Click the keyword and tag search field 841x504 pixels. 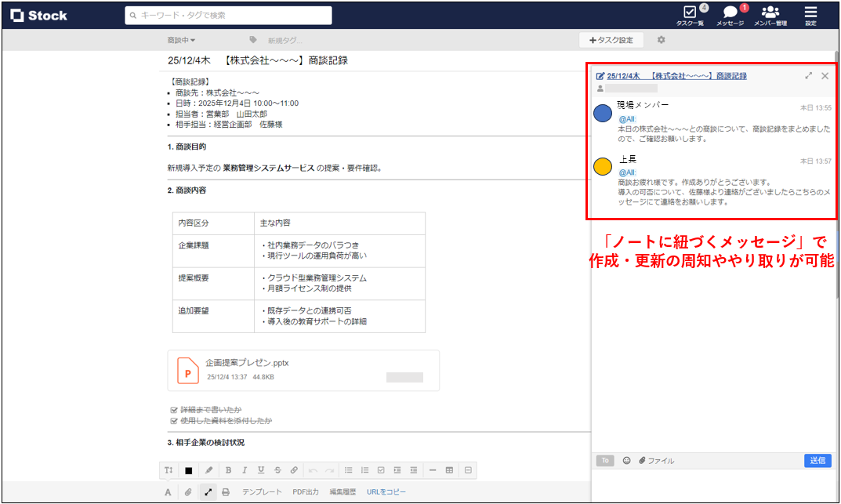227,14
